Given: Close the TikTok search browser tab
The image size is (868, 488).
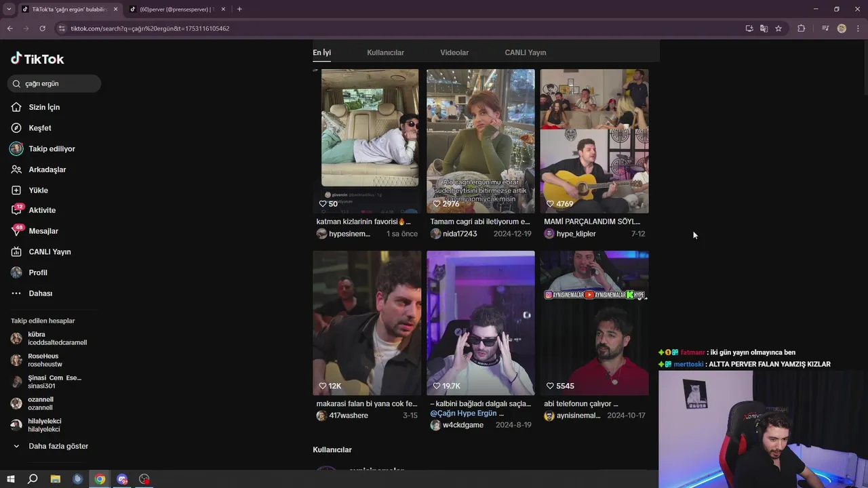Looking at the screenshot, I should point(115,9).
